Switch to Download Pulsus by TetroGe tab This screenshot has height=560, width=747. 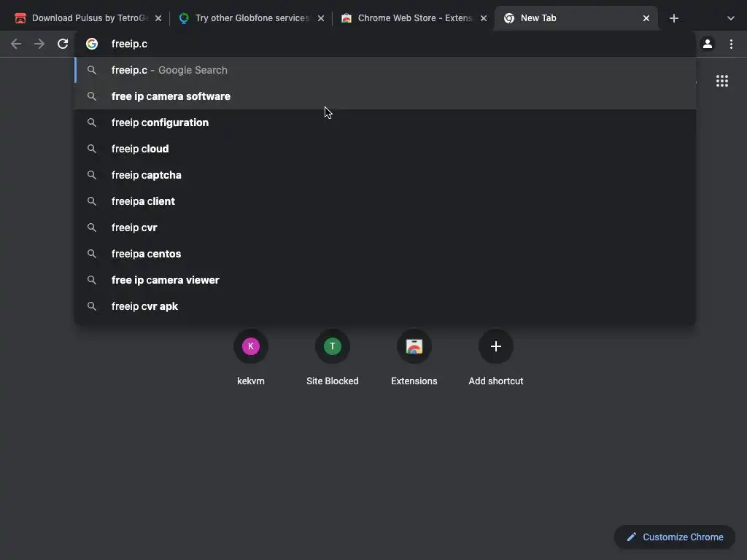pos(88,18)
